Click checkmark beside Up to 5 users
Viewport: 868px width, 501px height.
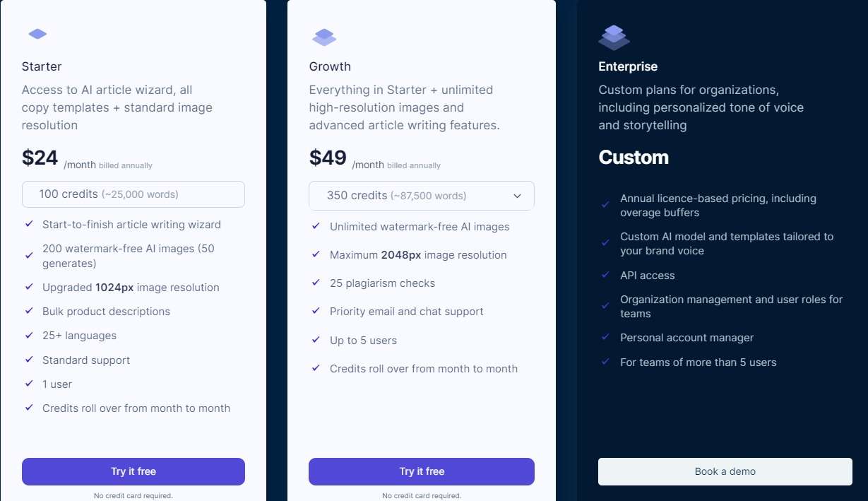(316, 340)
